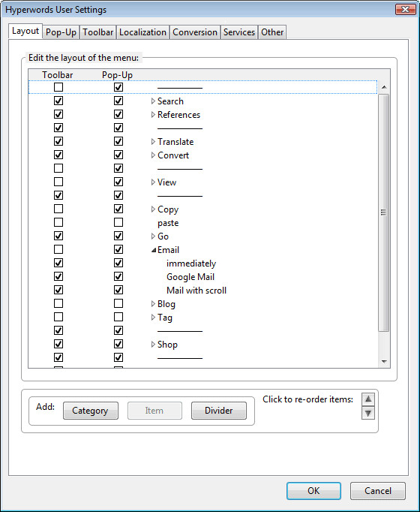Expand the Translate category
Image resolution: width=420 pixels, height=512 pixels.
point(153,142)
